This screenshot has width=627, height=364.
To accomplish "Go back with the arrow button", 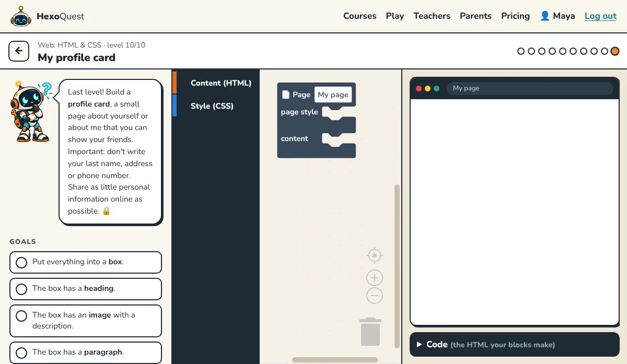I will coord(19,51).
